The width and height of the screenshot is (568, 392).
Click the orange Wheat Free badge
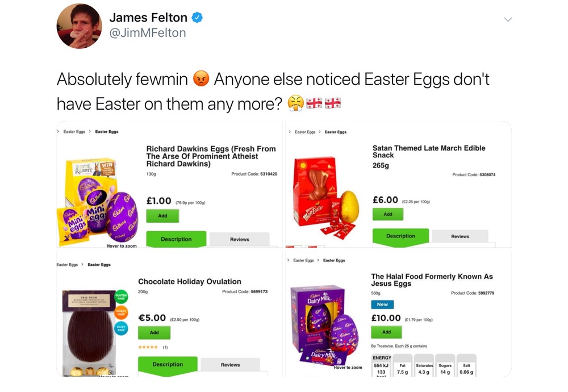[x=122, y=312]
